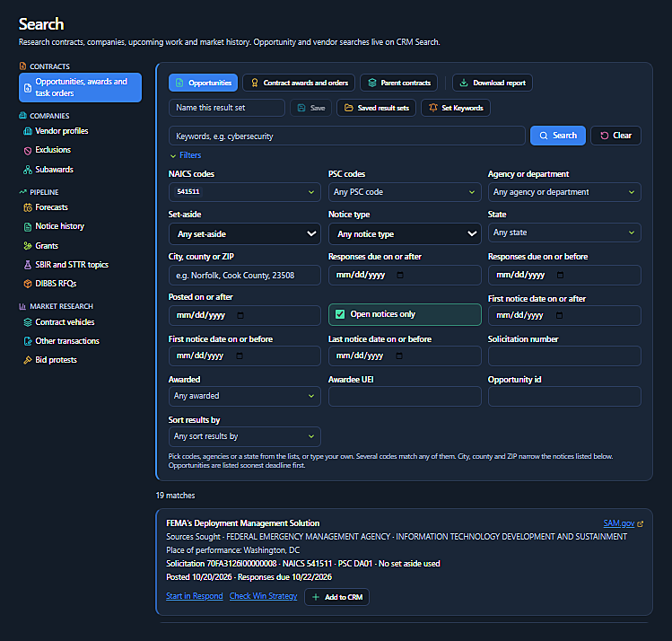672x641 pixels.
Task: Switch to Parent contracts tab
Action: click(399, 83)
